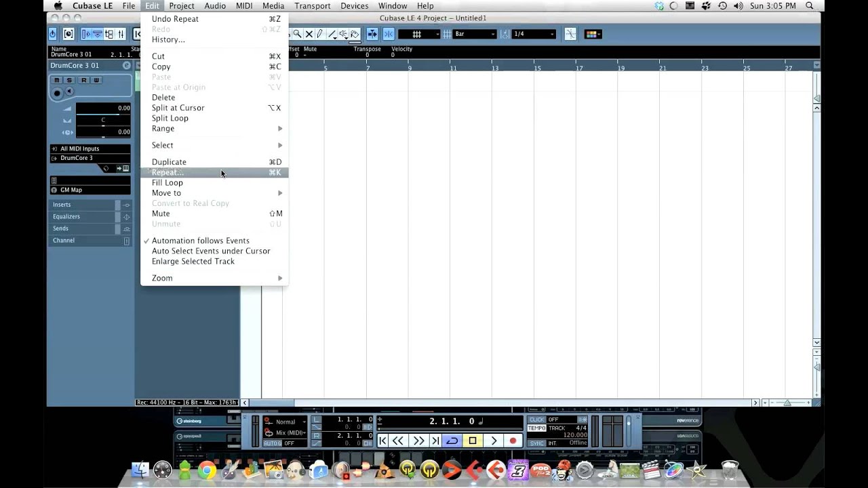
Task: Expand the Zoom submenu in Edit menu
Action: click(x=214, y=278)
